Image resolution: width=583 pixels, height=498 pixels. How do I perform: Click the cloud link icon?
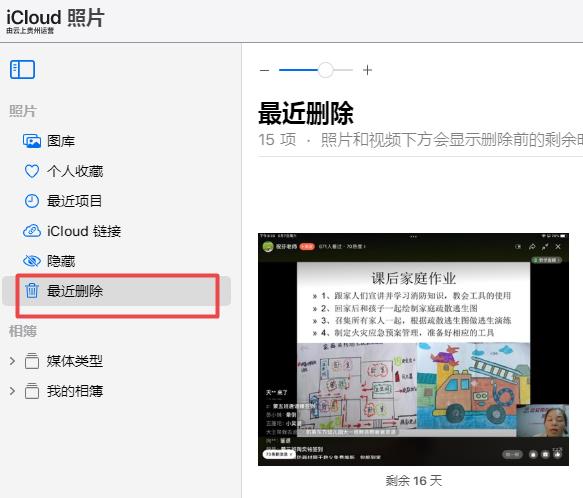(32, 231)
